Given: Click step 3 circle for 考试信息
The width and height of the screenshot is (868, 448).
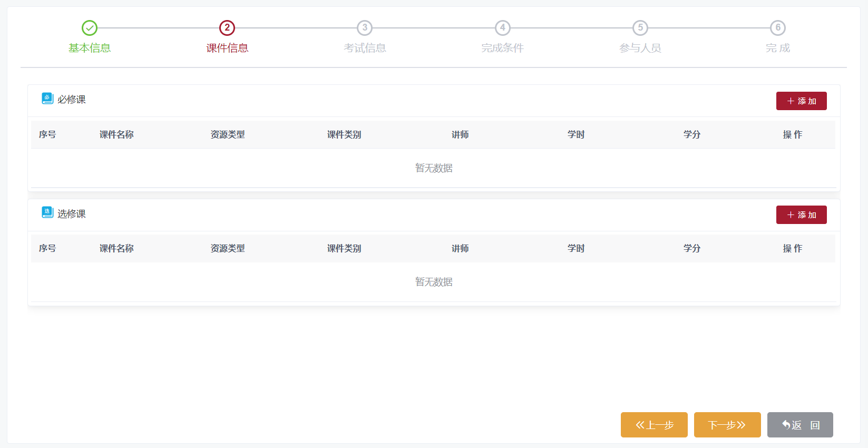Looking at the screenshot, I should point(365,28).
